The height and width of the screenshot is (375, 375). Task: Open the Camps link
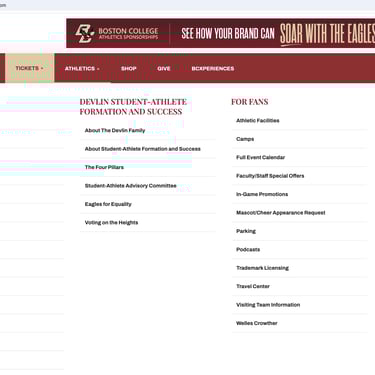(x=245, y=139)
